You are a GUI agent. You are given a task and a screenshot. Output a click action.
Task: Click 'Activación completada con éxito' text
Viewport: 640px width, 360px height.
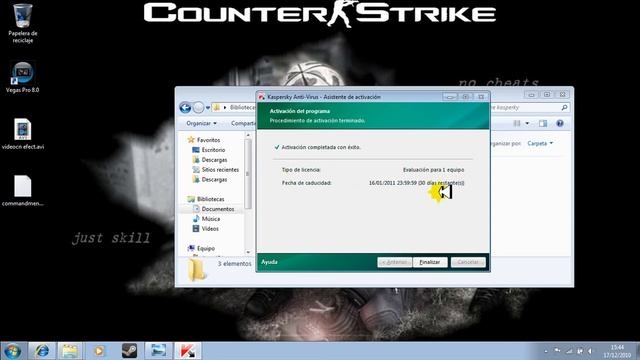pos(321,147)
